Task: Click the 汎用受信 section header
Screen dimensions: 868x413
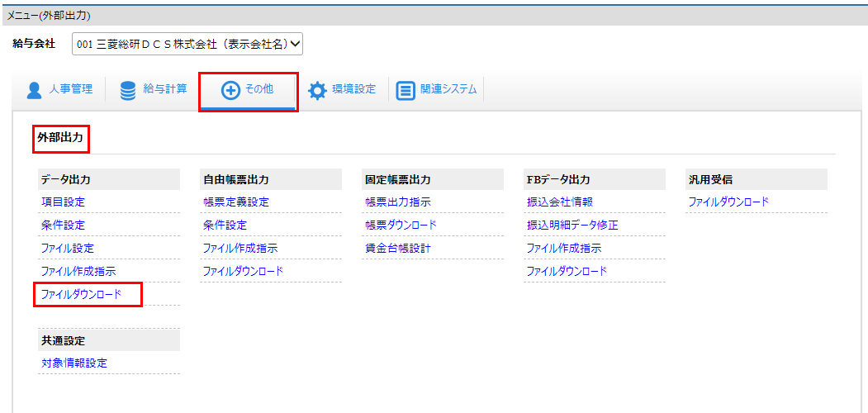Action: click(x=757, y=179)
